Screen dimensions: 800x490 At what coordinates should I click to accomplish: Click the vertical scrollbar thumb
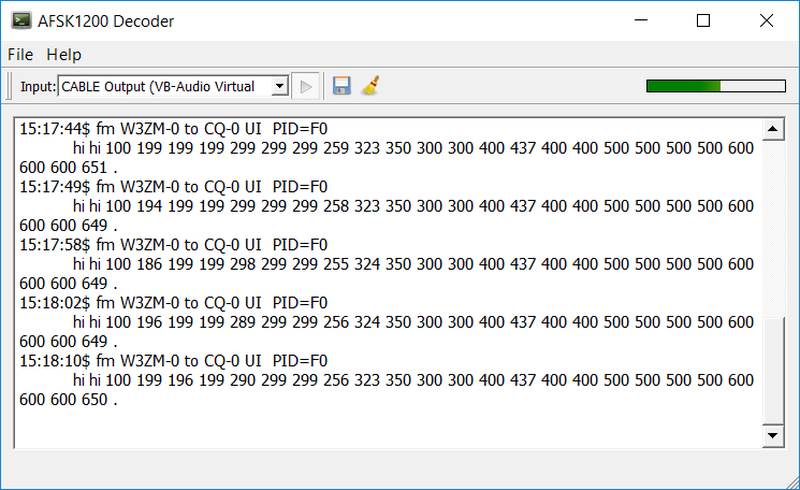pyautogui.click(x=773, y=371)
